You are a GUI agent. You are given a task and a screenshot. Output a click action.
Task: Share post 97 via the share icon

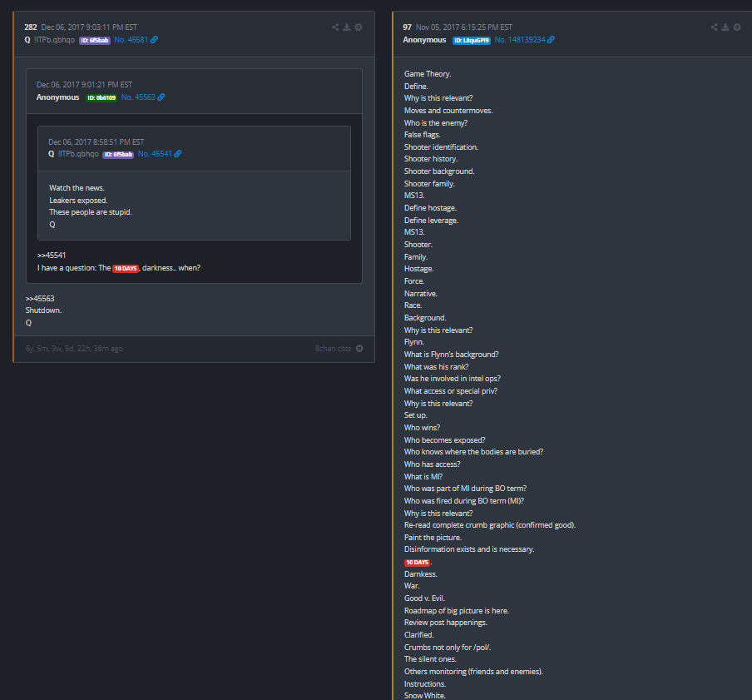pos(714,27)
